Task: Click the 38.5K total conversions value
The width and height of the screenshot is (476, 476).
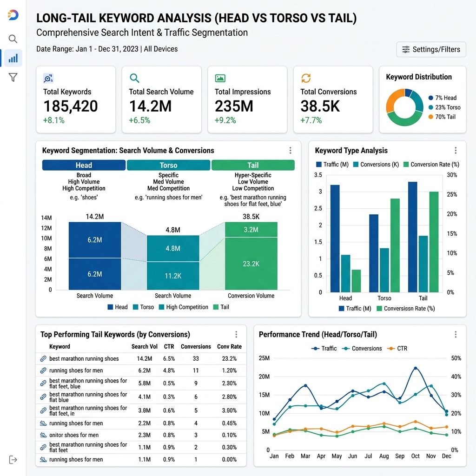Action: [320, 106]
